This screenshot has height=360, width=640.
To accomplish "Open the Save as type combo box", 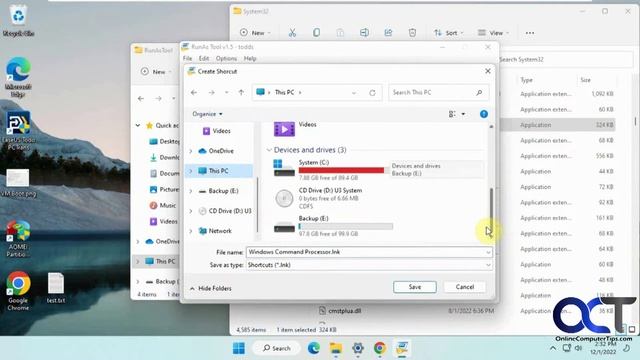I will (x=369, y=265).
